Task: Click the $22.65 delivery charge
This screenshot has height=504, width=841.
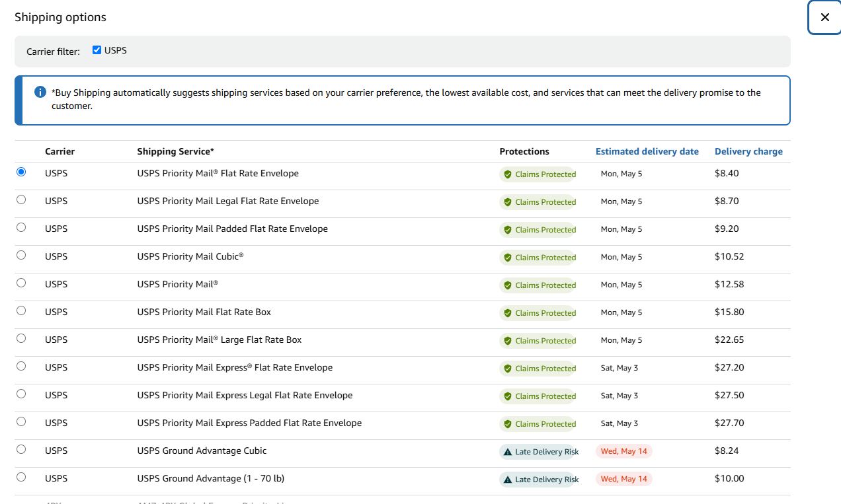Action: tap(729, 340)
